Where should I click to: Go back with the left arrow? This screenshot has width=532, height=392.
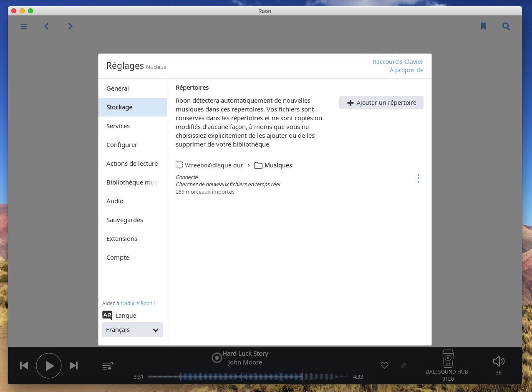(x=47, y=26)
